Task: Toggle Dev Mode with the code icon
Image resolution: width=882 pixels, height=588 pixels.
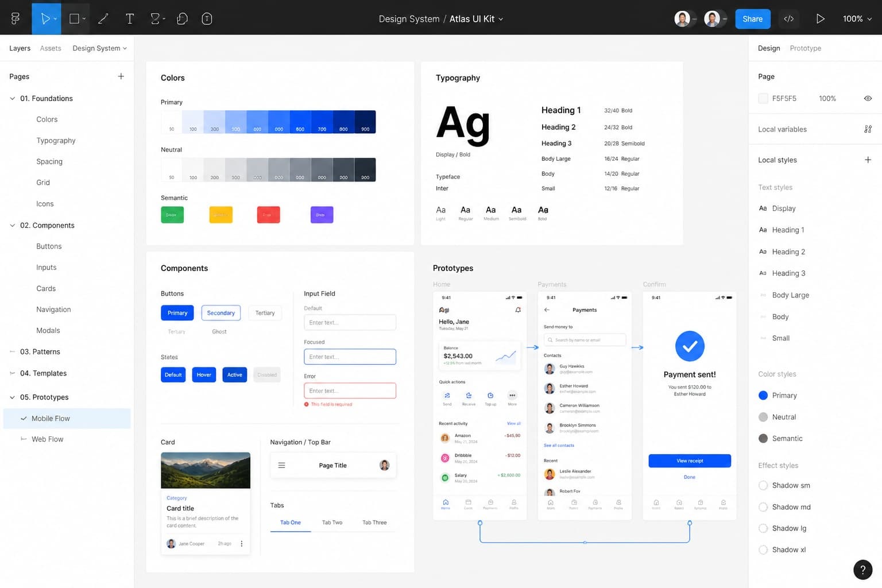Action: [x=789, y=19]
